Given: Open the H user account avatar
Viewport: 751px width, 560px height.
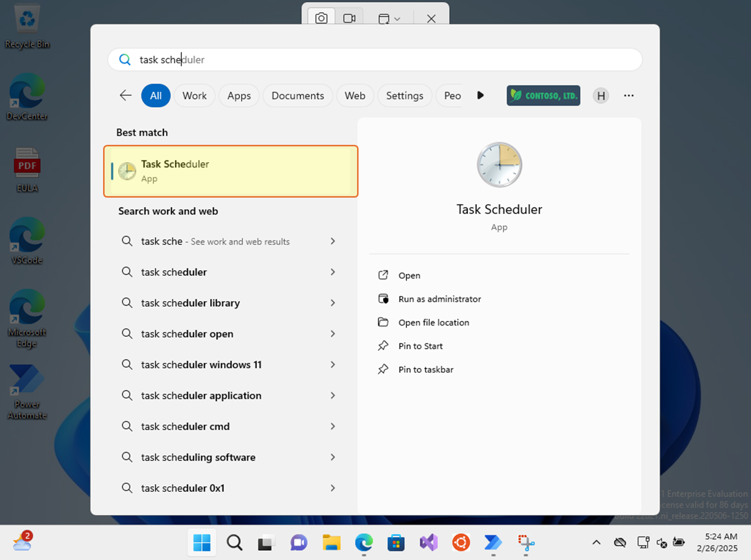Looking at the screenshot, I should tap(601, 96).
